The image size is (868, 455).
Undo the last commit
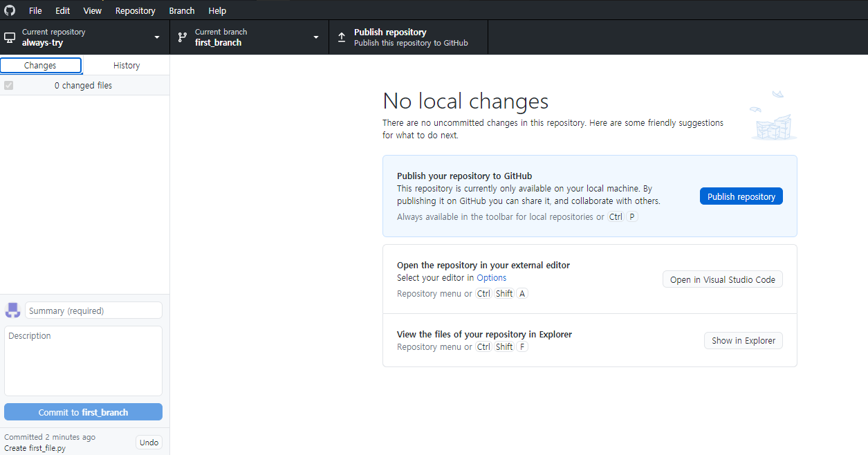pos(149,443)
